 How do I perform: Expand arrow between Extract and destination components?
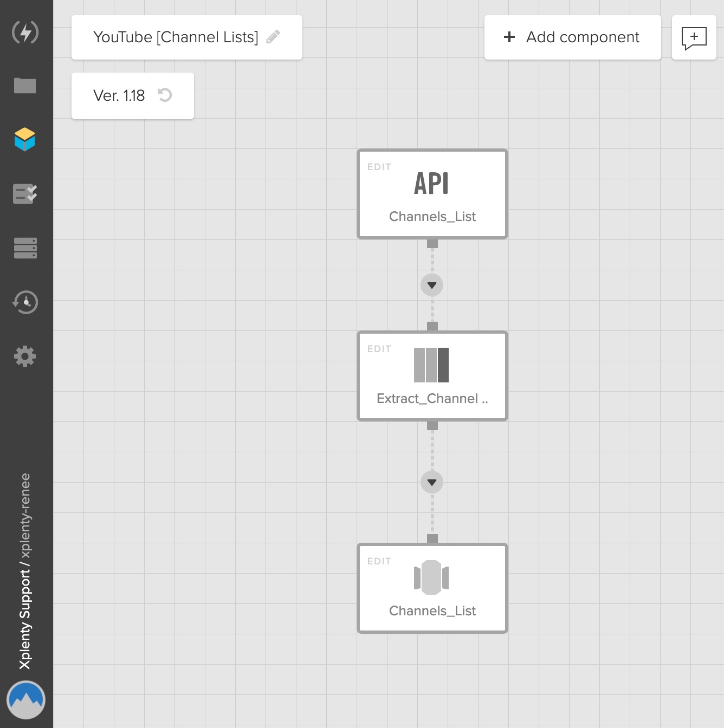point(432,483)
